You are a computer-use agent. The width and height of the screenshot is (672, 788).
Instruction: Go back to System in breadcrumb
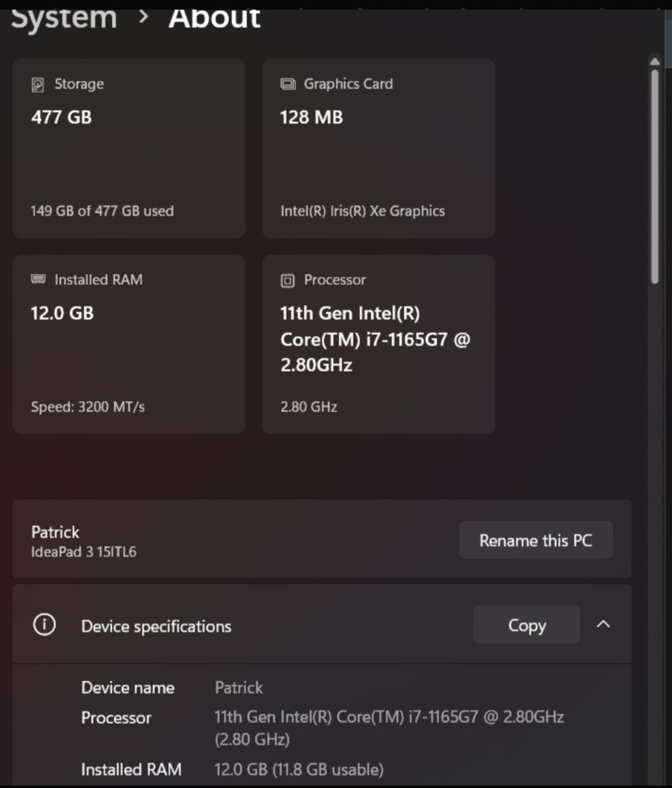click(x=63, y=17)
